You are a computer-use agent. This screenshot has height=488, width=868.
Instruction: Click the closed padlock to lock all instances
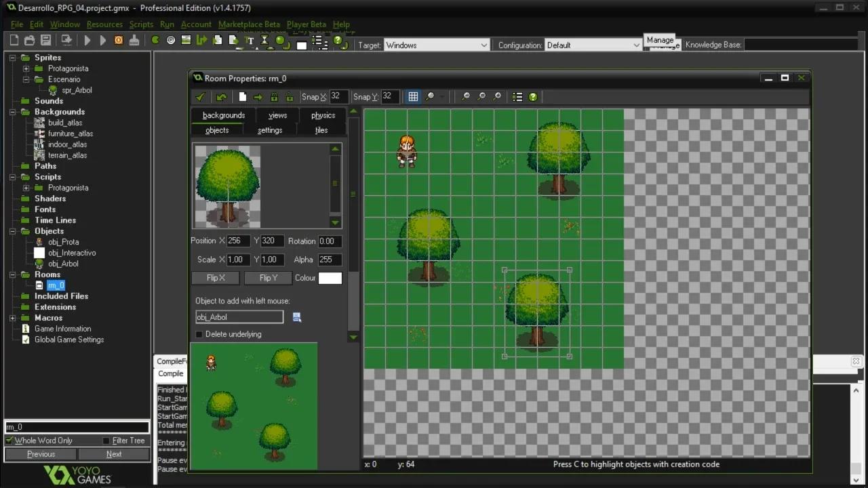coord(274,97)
